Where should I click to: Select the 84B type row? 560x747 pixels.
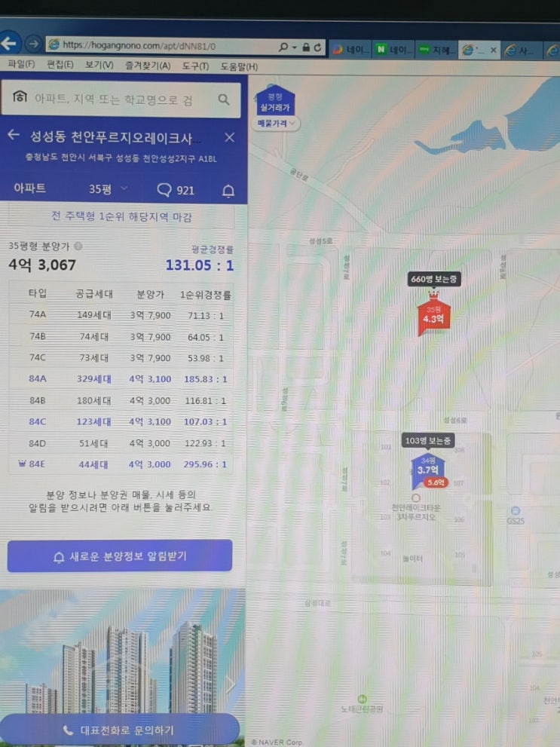(121, 400)
